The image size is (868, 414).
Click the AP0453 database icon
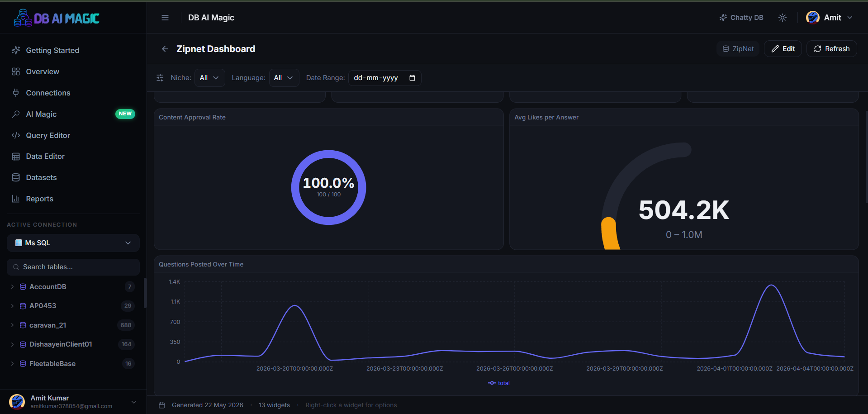coord(23,306)
